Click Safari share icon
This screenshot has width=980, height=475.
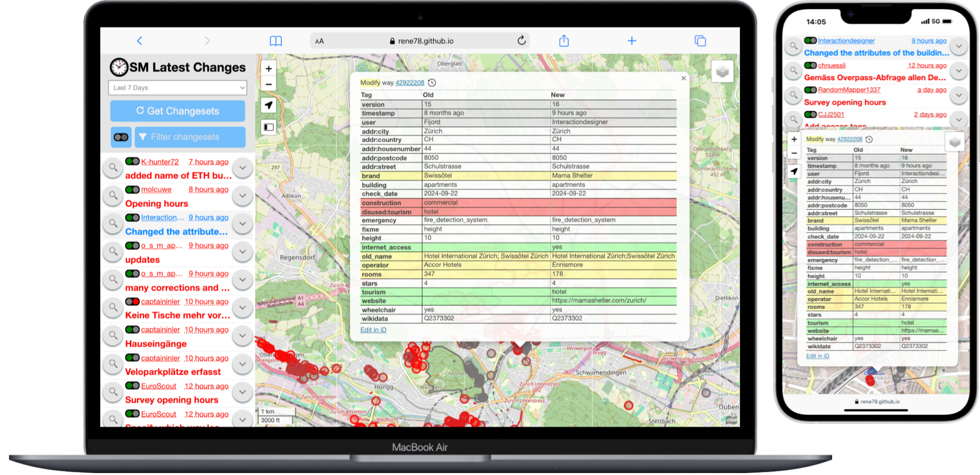tap(564, 41)
